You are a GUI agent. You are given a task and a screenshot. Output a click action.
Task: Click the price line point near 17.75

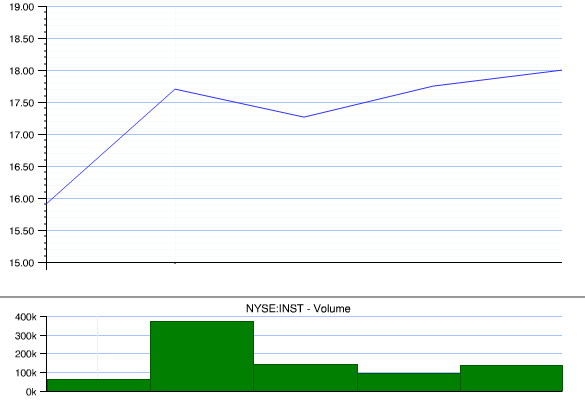click(x=434, y=86)
